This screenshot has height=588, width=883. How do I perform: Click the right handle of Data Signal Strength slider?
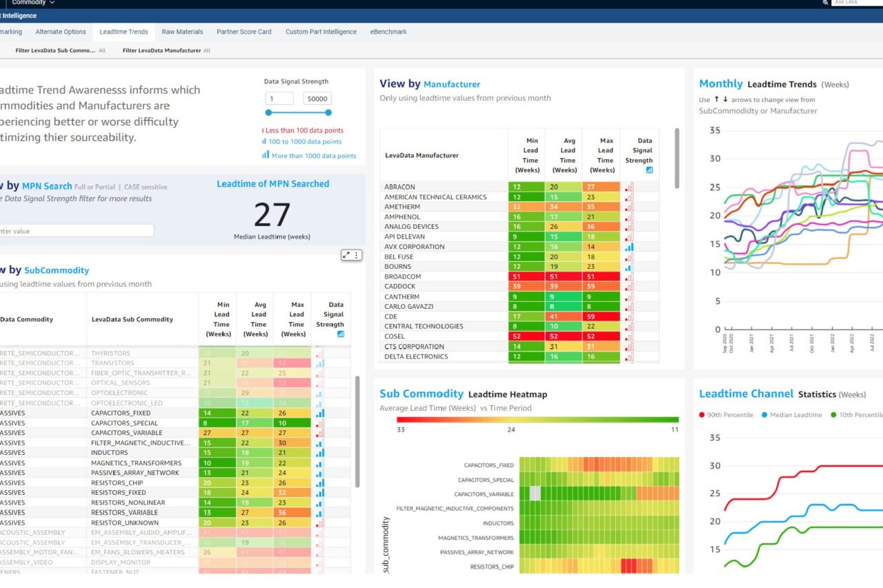click(328, 112)
